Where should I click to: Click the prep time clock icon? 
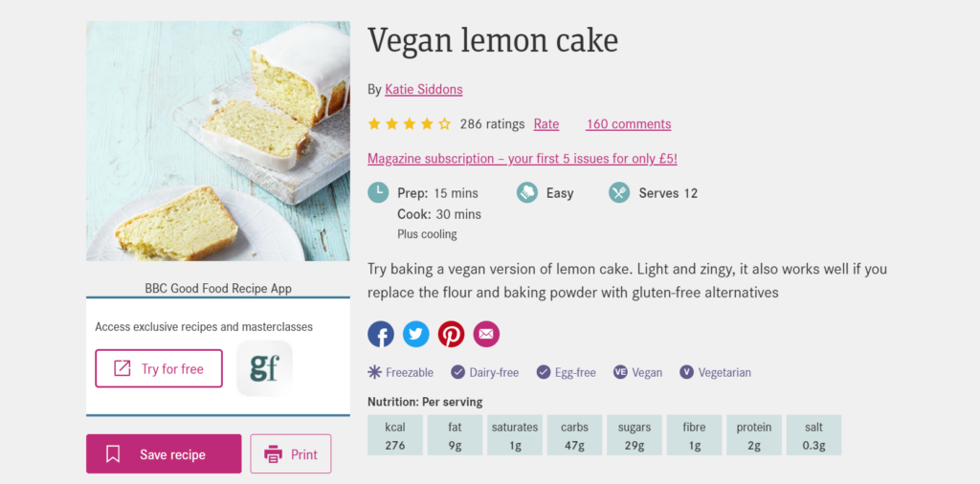[378, 193]
